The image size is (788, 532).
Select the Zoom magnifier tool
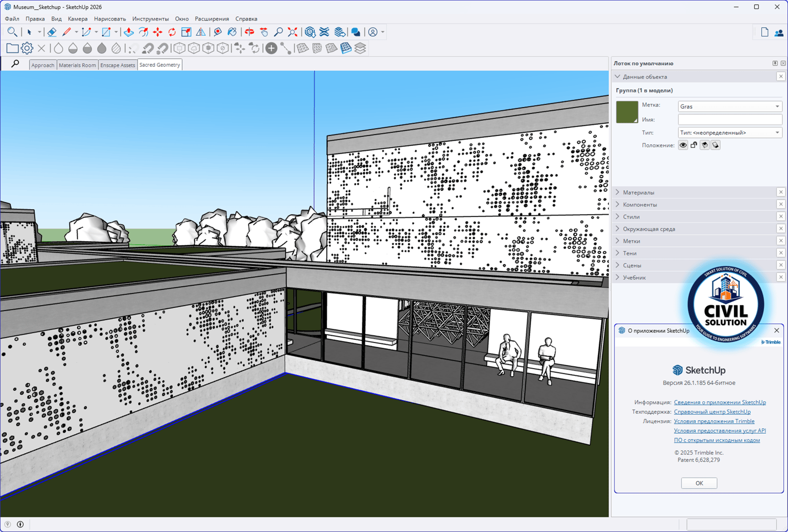point(278,32)
